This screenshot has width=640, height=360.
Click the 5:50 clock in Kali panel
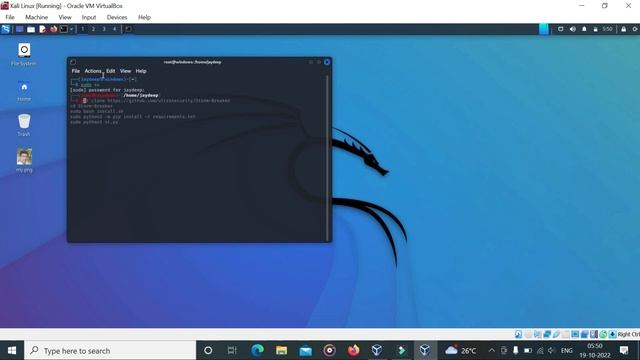[607, 29]
